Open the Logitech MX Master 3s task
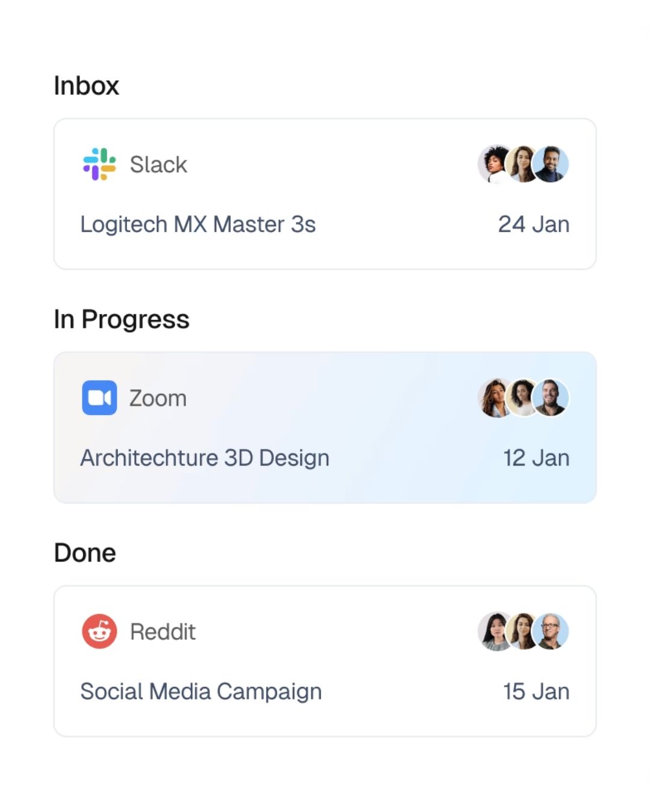 pos(198,224)
